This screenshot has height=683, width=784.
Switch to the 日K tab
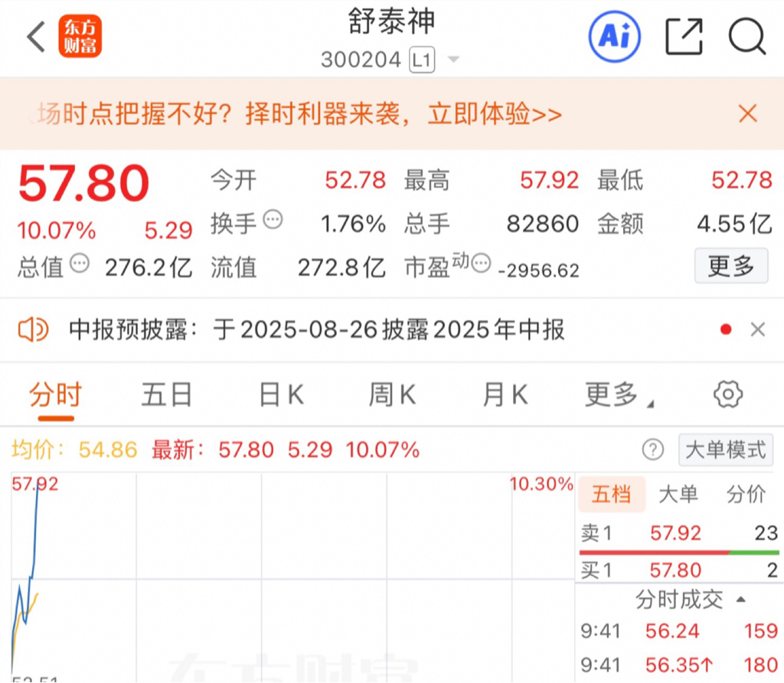click(282, 395)
